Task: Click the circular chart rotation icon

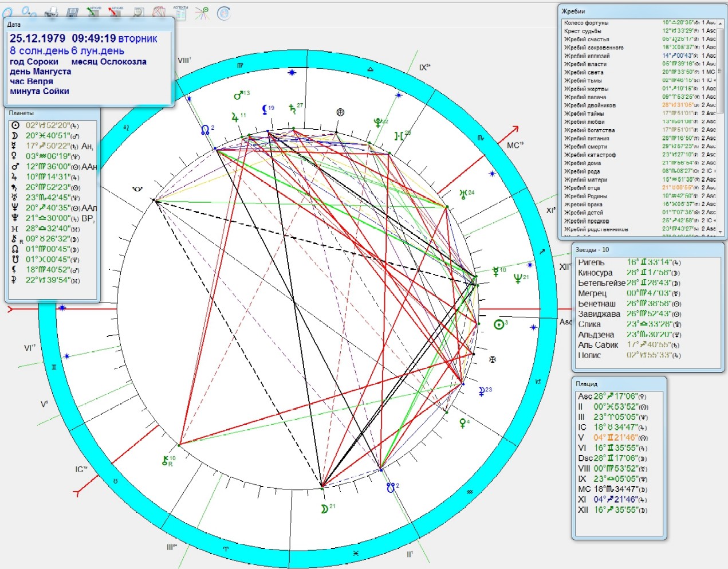Action: click(223, 13)
